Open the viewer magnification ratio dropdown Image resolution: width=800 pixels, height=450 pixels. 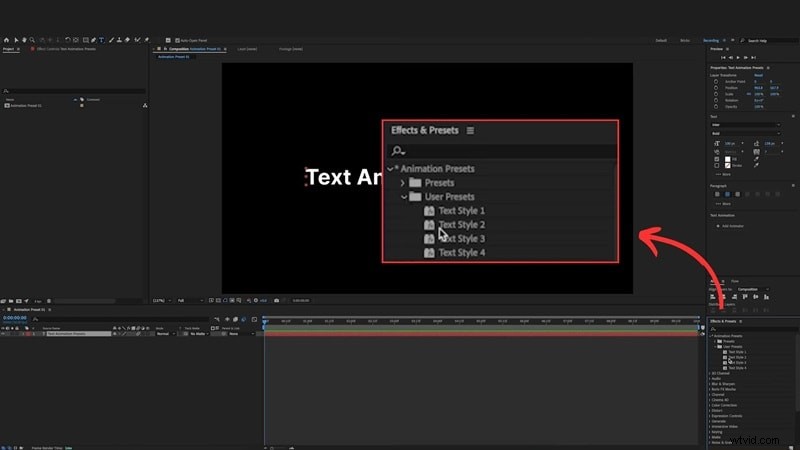[162, 301]
